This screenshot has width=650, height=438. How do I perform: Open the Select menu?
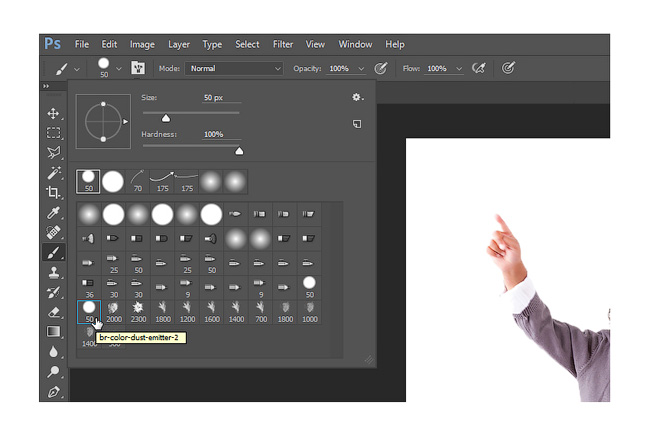pyautogui.click(x=247, y=44)
